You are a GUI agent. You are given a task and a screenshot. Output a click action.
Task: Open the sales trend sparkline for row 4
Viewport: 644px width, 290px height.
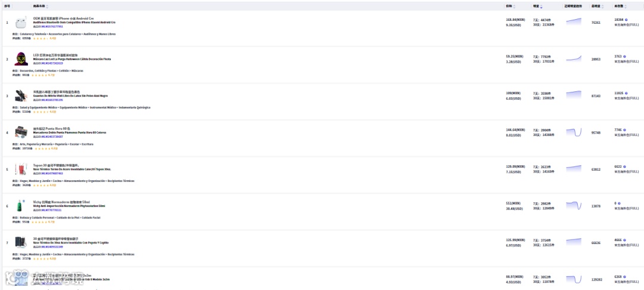[x=574, y=132]
